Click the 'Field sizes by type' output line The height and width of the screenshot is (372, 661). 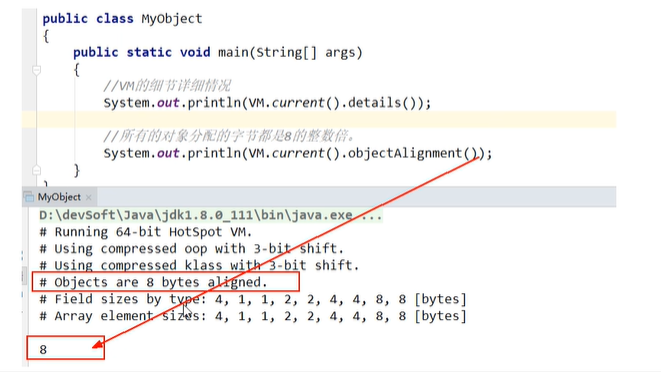click(253, 299)
